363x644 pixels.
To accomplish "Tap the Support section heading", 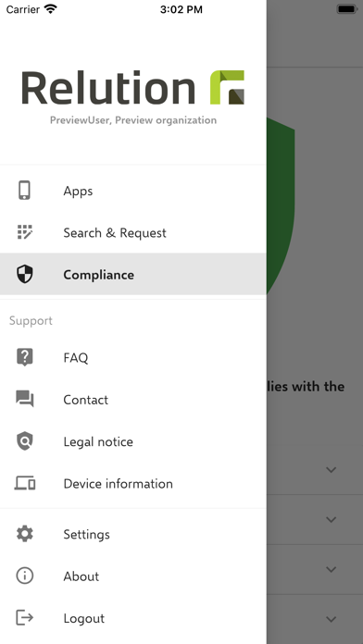I will click(31, 320).
